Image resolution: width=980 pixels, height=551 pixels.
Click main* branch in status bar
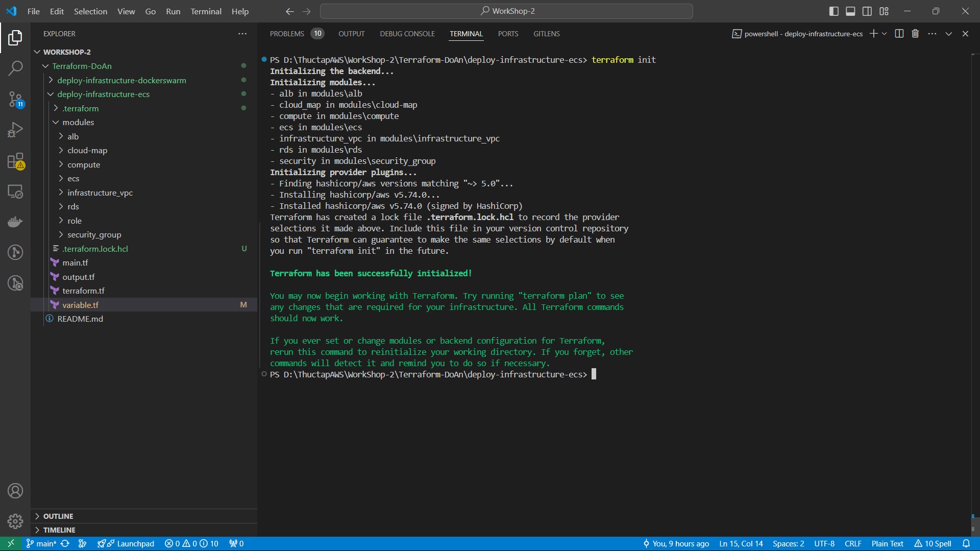41,543
